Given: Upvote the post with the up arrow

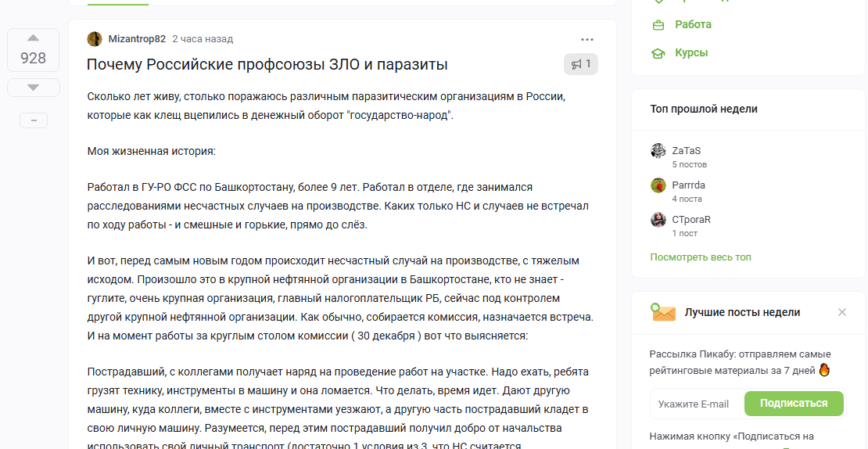Looking at the screenshot, I should click(33, 38).
